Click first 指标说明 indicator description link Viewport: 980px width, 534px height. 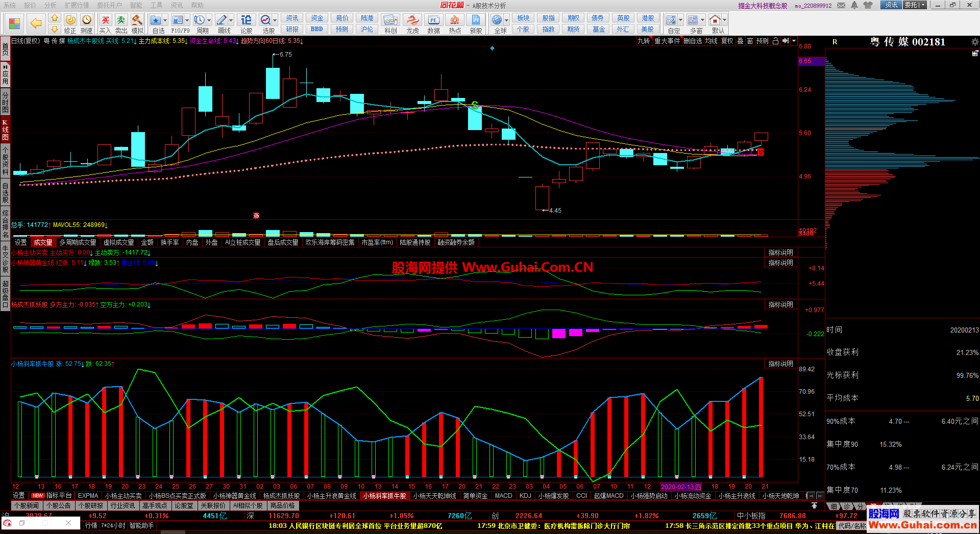click(781, 252)
